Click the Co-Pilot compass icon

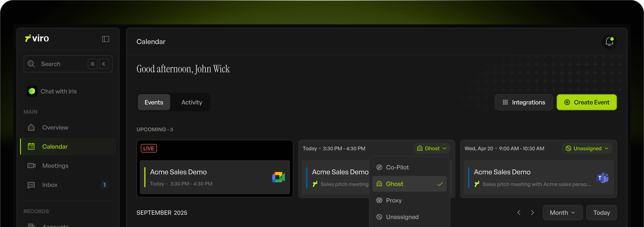(x=379, y=167)
